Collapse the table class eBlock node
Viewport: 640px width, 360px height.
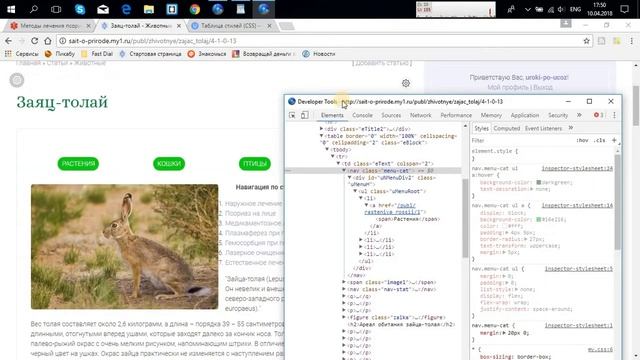321,136
